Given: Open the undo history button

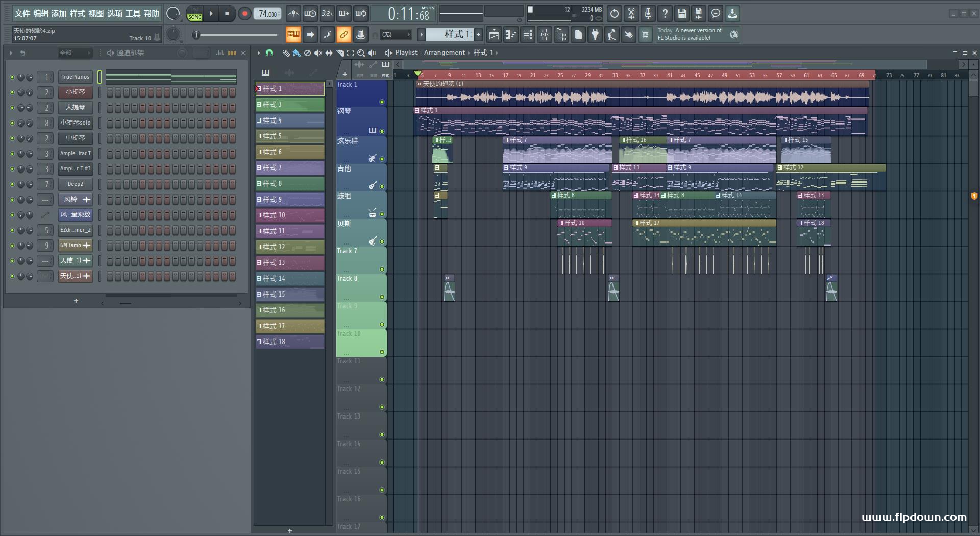Looking at the screenshot, I should pos(615,14).
